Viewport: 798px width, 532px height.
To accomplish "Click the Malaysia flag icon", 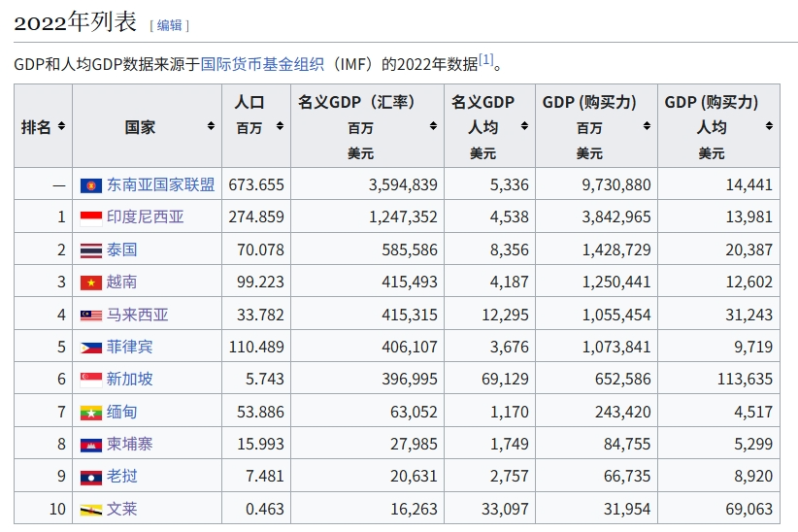I will tap(91, 315).
